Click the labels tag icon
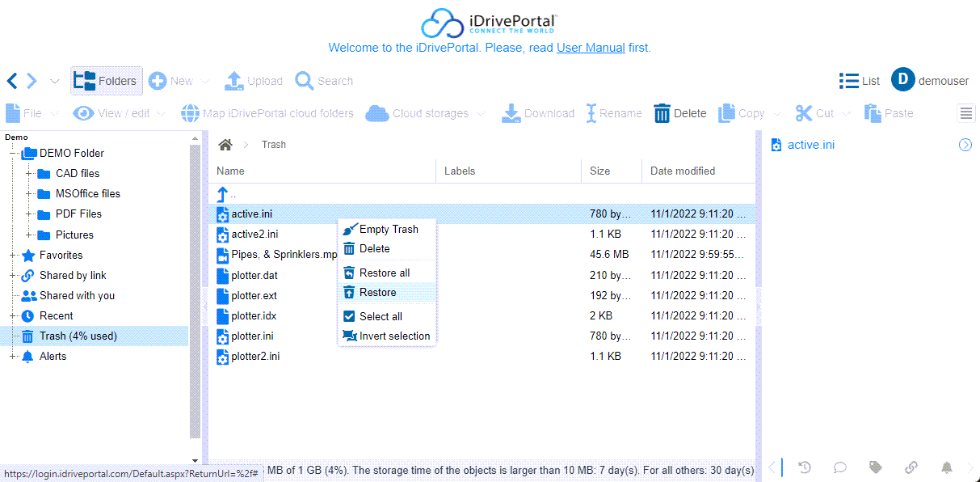This screenshot has width=980, height=482. click(x=875, y=467)
